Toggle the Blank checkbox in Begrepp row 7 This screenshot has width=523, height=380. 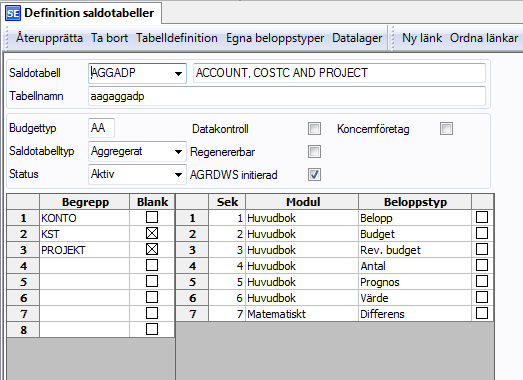152,314
